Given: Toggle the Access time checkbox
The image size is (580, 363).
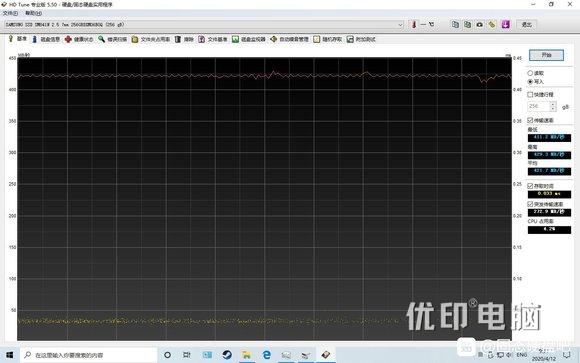Looking at the screenshot, I should [x=530, y=186].
